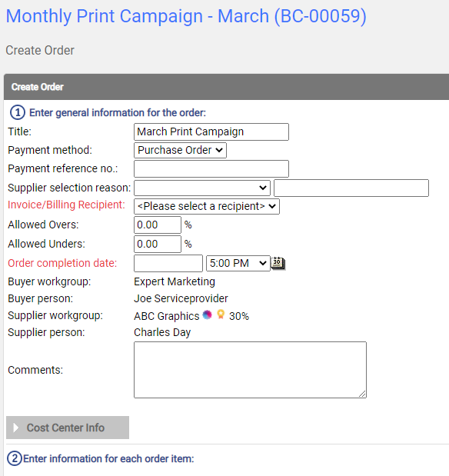Viewport: 449px width, 476px height.
Task: Open the Payment method dropdown
Action: pyautogui.click(x=180, y=150)
